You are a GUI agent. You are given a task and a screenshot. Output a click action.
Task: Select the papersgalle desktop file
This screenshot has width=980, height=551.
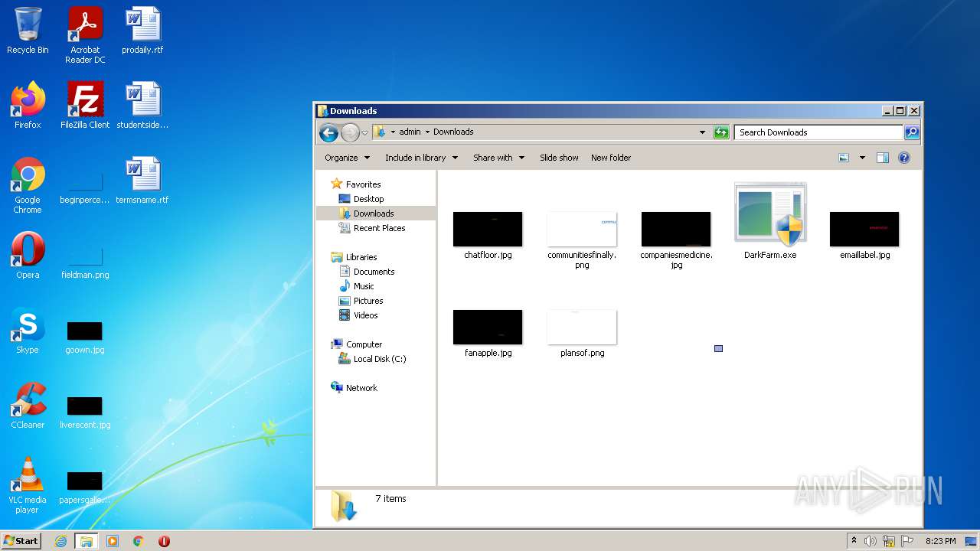85,487
